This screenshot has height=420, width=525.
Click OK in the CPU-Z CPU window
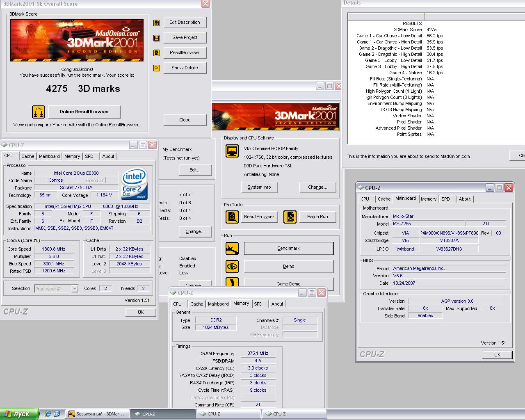(141, 312)
